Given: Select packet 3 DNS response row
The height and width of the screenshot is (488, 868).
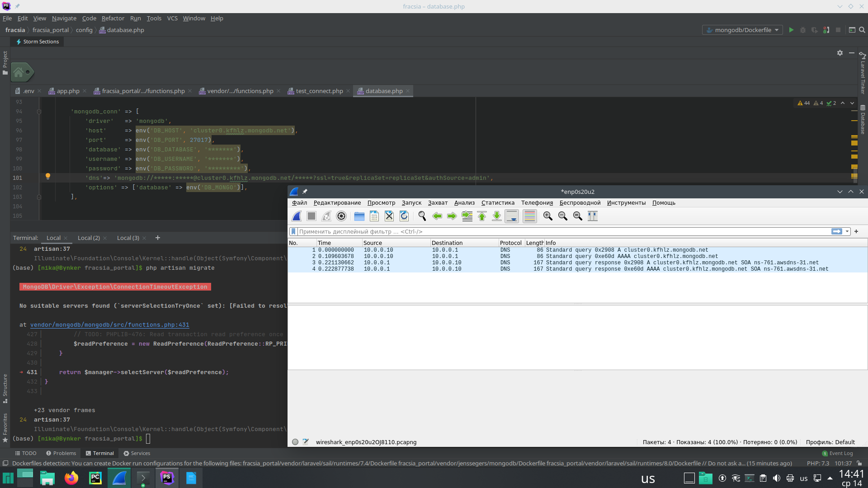Looking at the screenshot, I should (577, 263).
